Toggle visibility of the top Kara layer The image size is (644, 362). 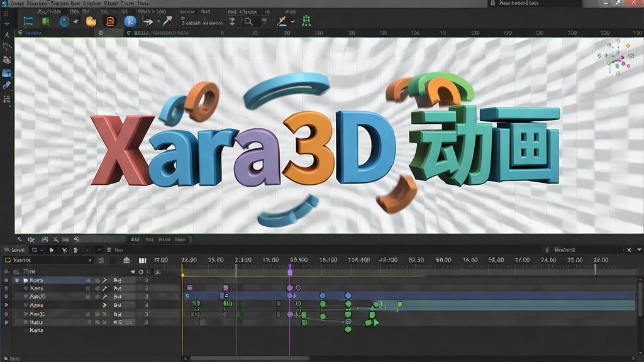tap(6, 280)
